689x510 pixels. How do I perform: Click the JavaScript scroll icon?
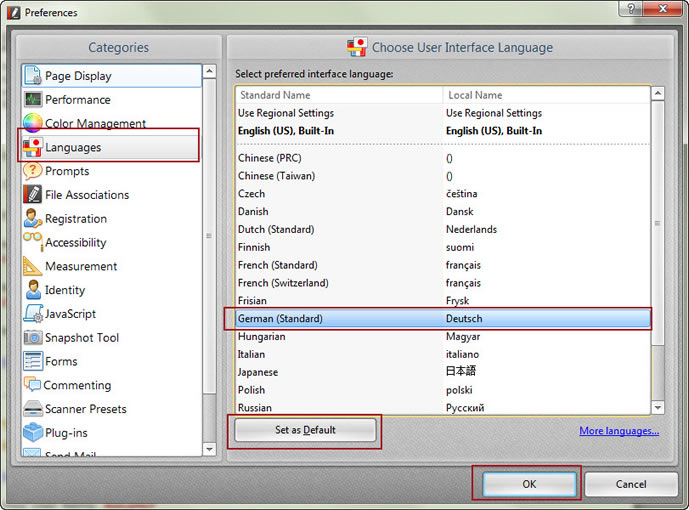click(x=33, y=313)
